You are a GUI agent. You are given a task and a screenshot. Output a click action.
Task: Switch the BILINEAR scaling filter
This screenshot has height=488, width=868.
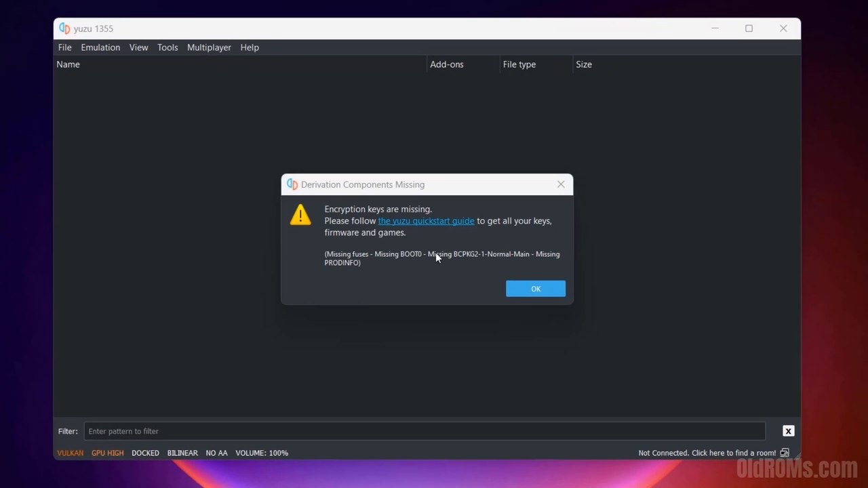(182, 453)
